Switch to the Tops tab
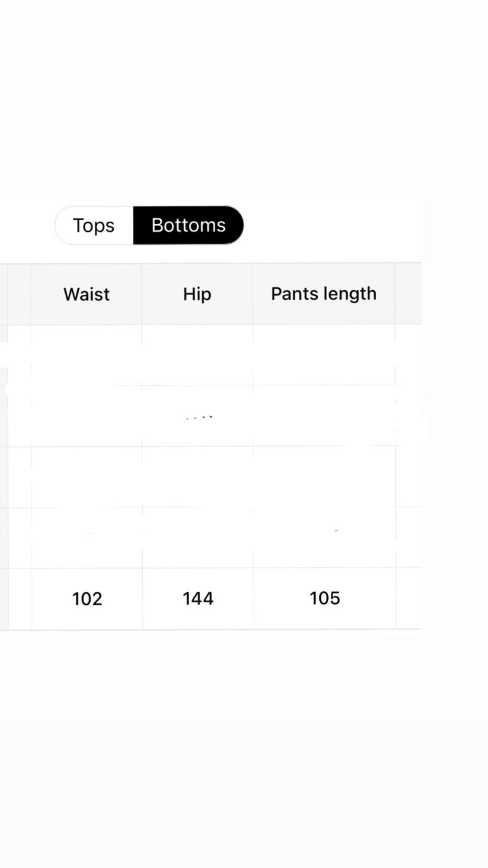The height and width of the screenshot is (868, 488). tap(94, 226)
